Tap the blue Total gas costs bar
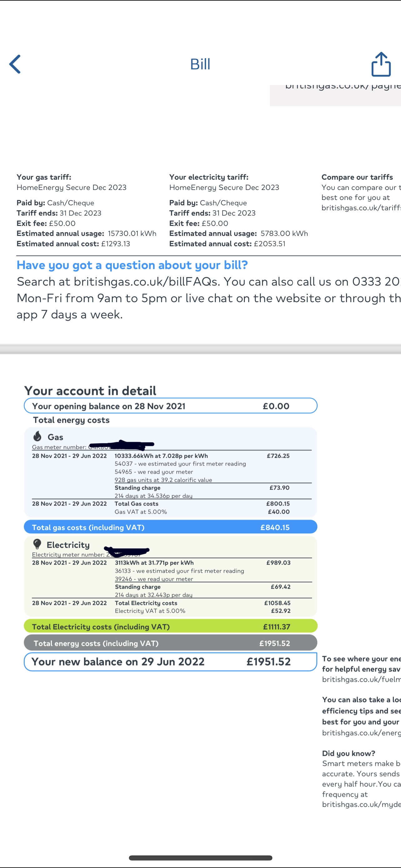Viewport: 401px width, 868px height. pyautogui.click(x=171, y=527)
